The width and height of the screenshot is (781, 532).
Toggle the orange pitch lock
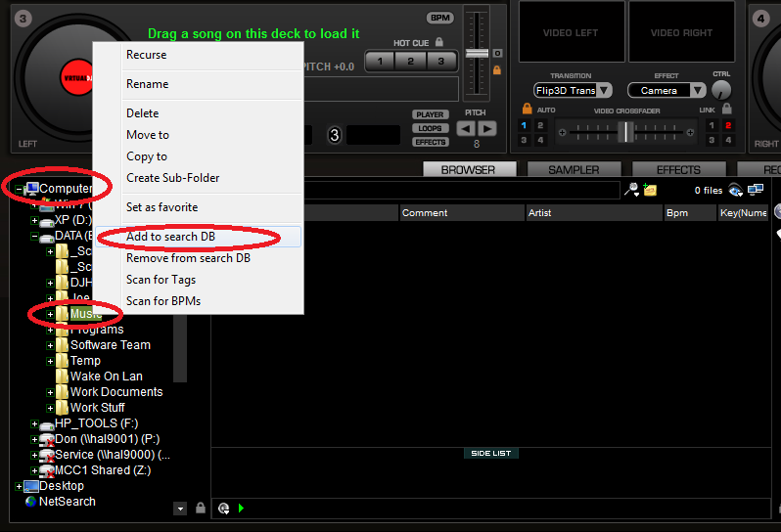[x=497, y=70]
